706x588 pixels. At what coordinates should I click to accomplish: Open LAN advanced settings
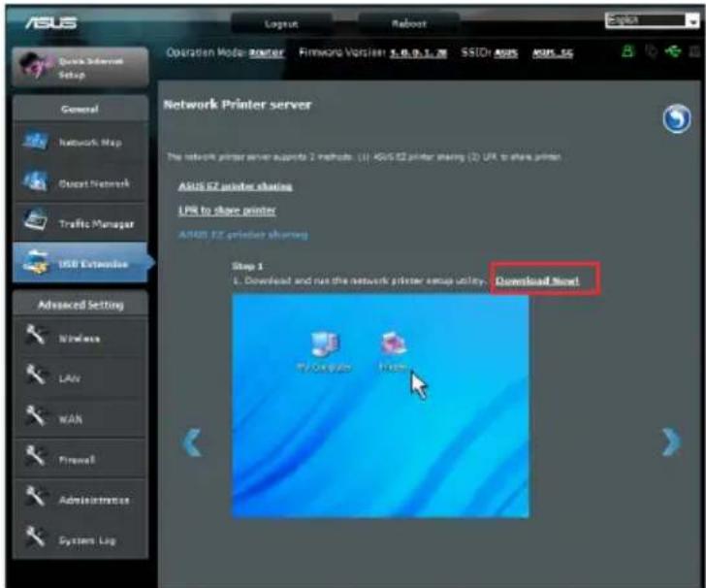point(80,377)
